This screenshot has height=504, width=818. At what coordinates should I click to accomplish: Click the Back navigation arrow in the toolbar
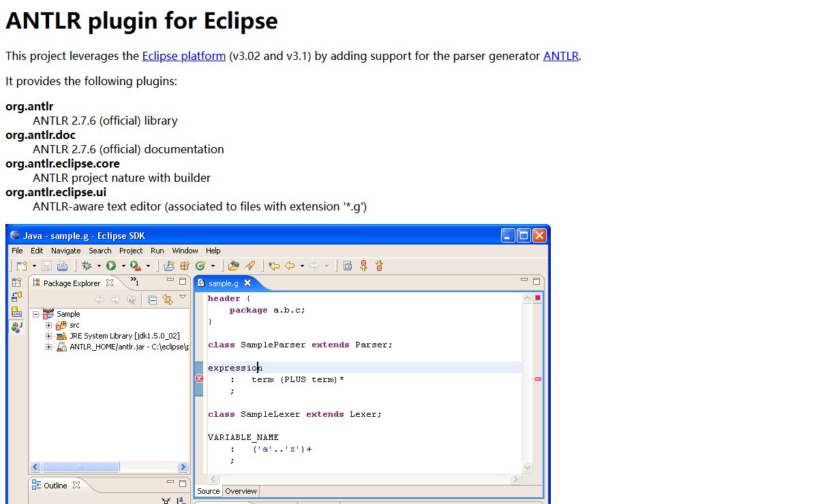point(290,266)
